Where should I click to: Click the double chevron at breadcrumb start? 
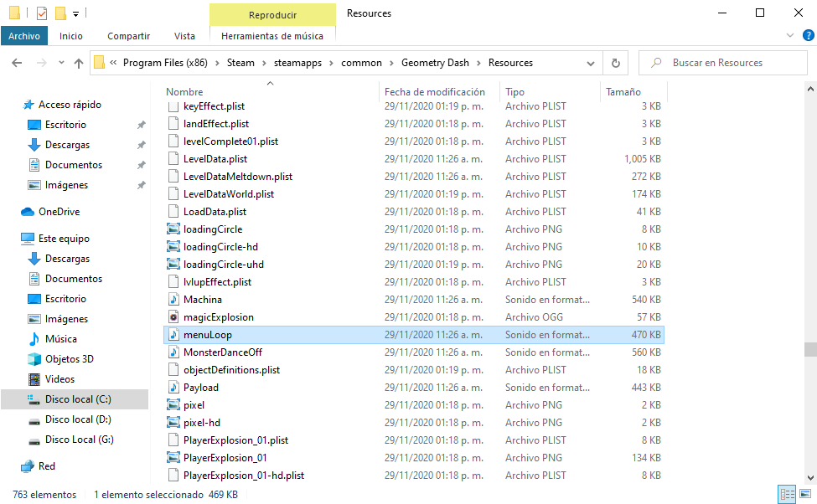click(x=113, y=63)
